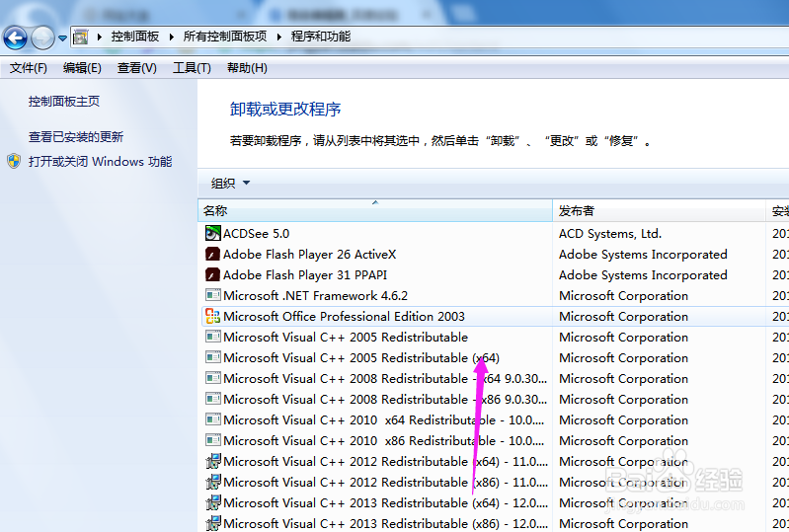Click the Microsoft .NET Framework 4.6.2 icon

point(213,295)
